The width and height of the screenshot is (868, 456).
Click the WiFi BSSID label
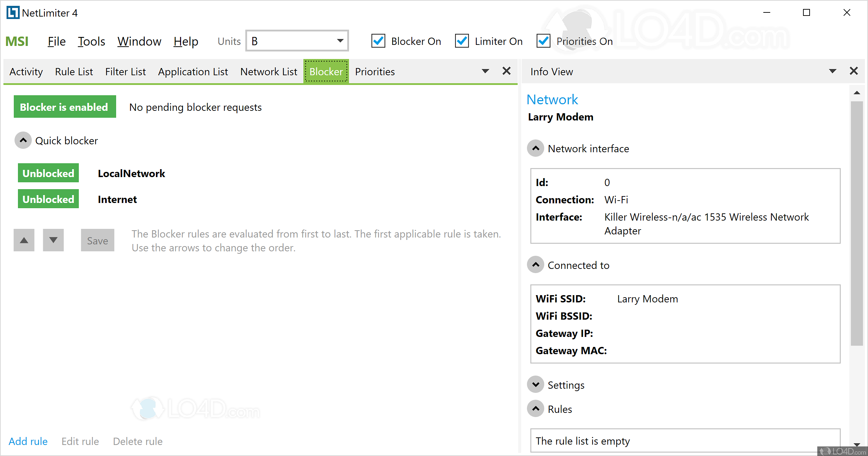[x=564, y=316]
